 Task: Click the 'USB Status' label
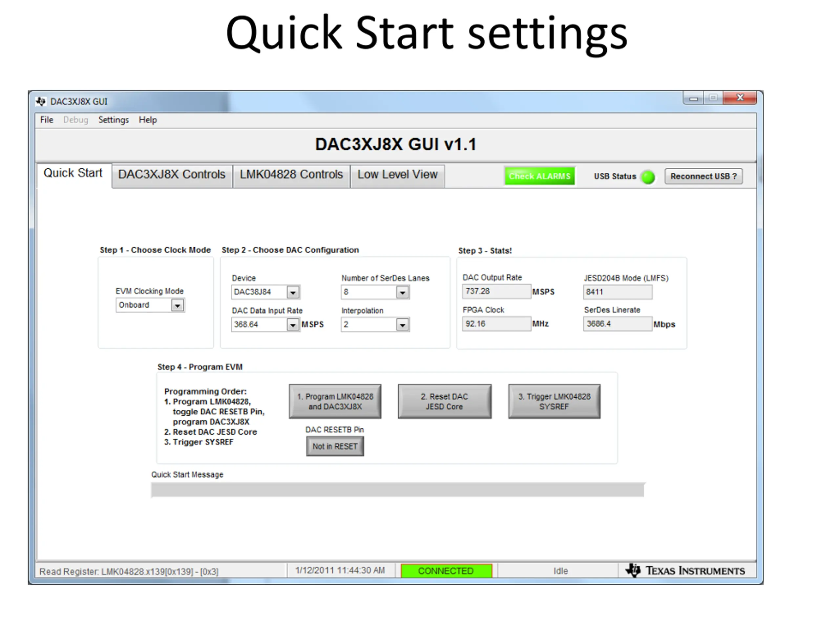click(615, 176)
